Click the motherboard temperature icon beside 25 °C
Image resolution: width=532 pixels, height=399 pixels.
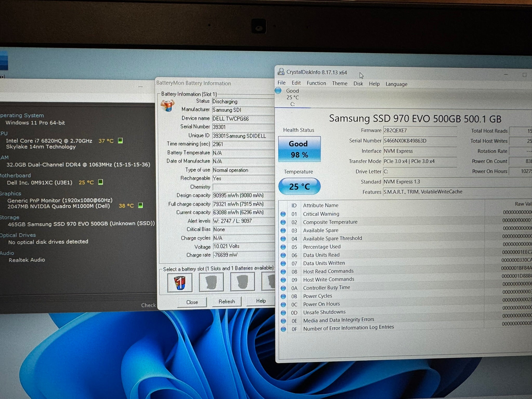(101, 182)
